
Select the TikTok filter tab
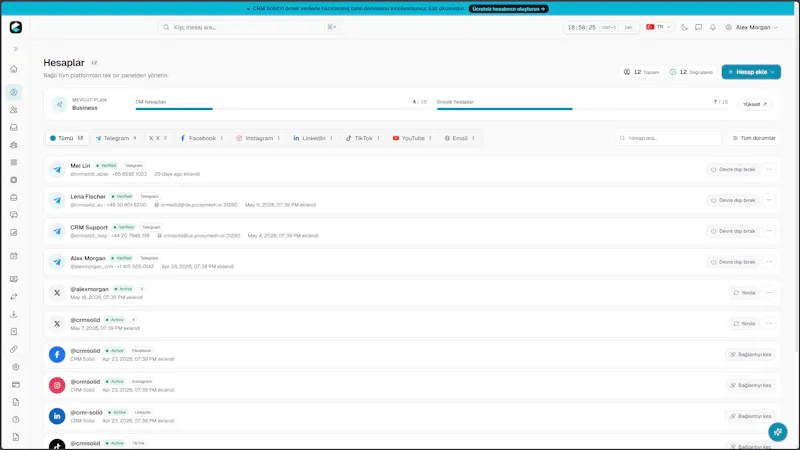click(x=363, y=138)
